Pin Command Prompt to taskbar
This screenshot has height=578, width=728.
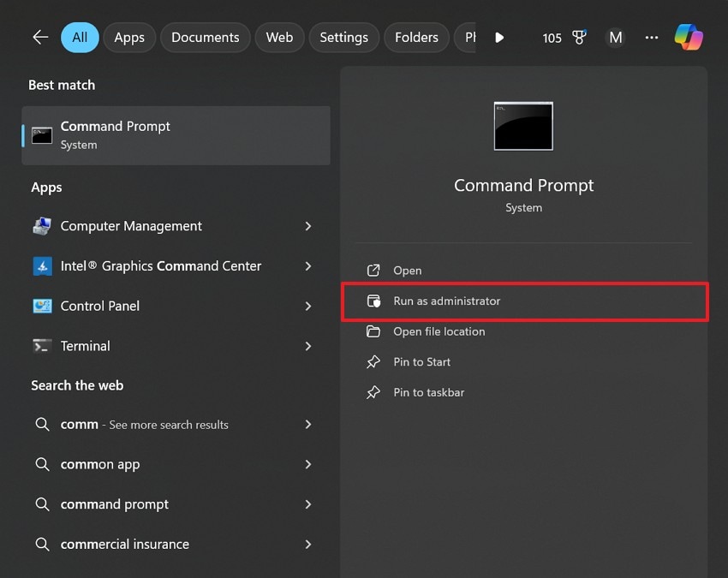click(427, 392)
